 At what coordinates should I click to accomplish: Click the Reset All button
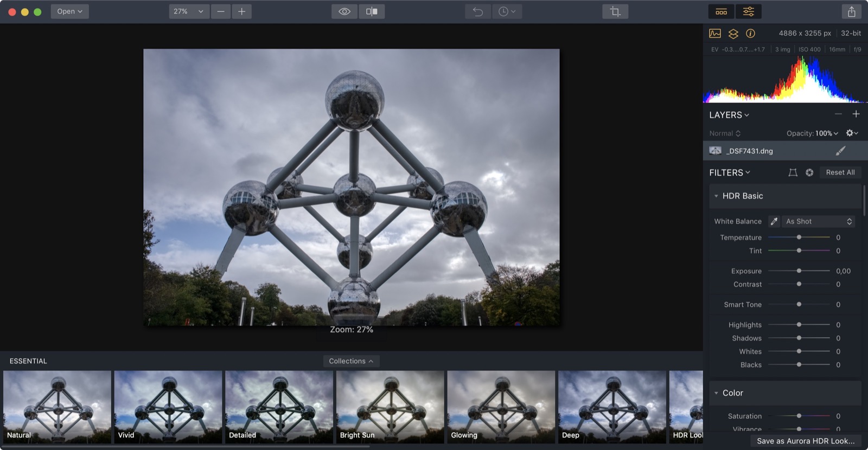(840, 172)
